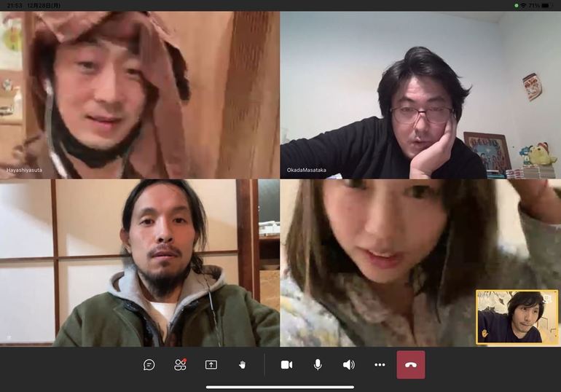Tap the Wi-Fi icon in status bar
This screenshot has height=392, width=561.
click(x=522, y=5)
